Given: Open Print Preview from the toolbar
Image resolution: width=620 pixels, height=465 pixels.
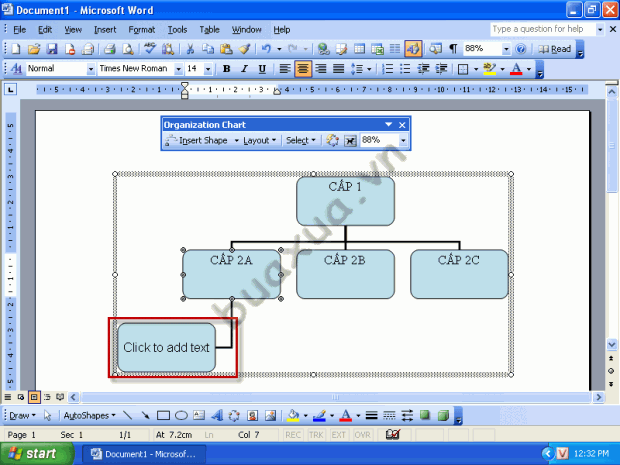Looking at the screenshot, I should tap(127, 49).
